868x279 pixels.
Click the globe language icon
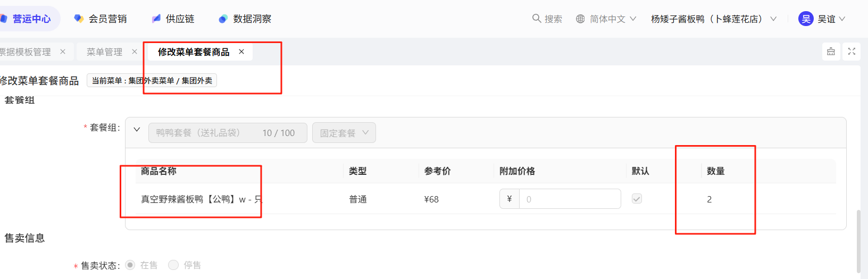580,19
